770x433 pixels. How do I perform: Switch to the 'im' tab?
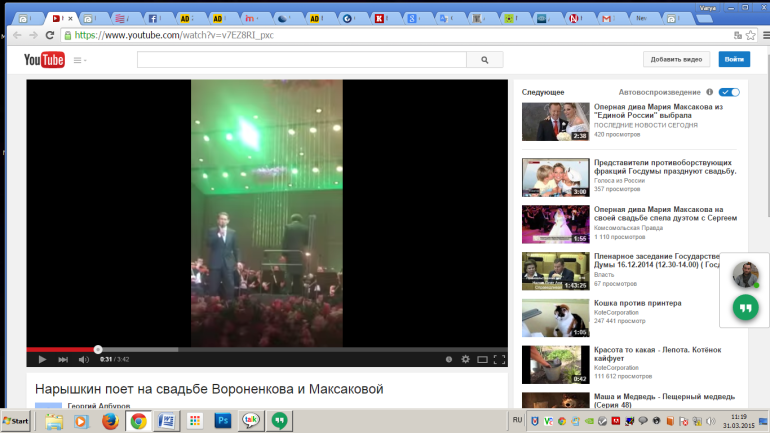pyautogui.click(x=252, y=19)
